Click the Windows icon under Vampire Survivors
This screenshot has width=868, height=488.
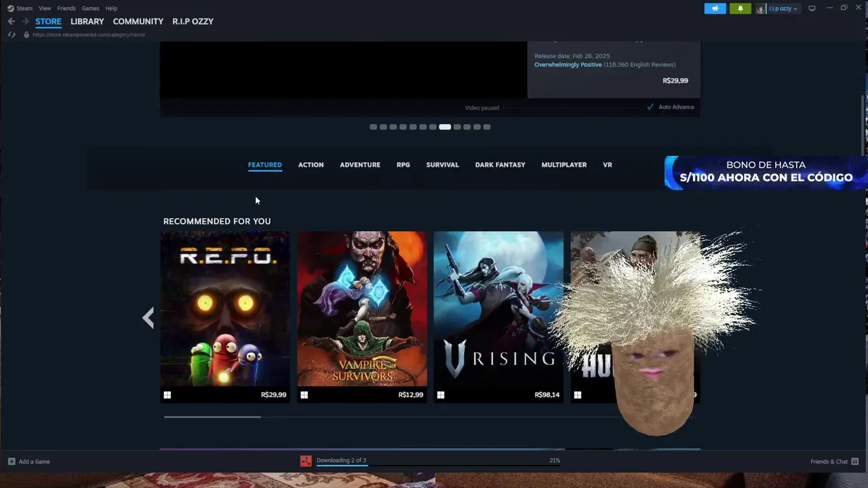point(304,394)
